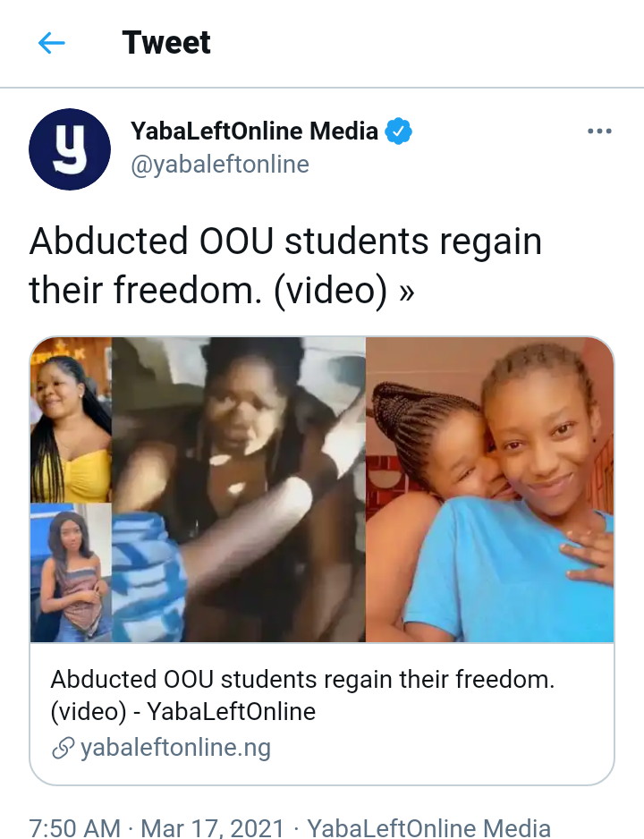Click the Tweet header title
This screenshot has height=839, width=644.
click(x=166, y=43)
